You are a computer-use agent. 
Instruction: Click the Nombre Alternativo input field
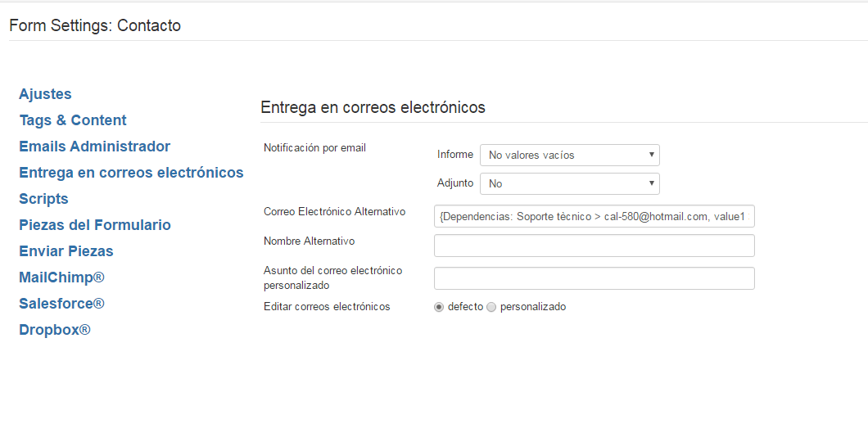click(x=594, y=246)
